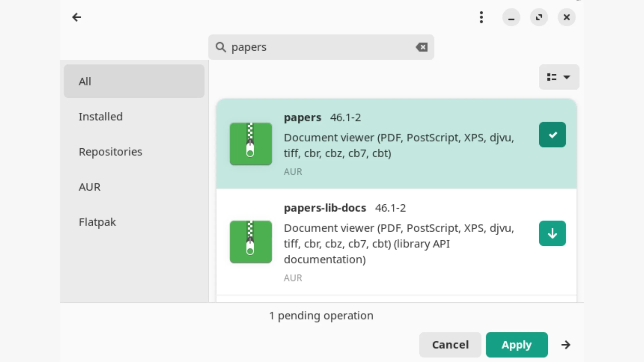
Task: Select the Installed category
Action: coord(134,116)
